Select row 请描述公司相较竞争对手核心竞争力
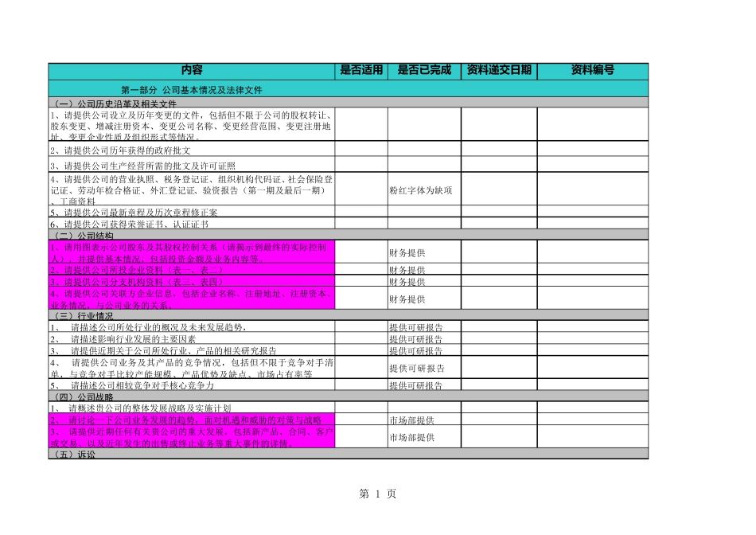The width and height of the screenshot is (756, 535). pos(192,385)
